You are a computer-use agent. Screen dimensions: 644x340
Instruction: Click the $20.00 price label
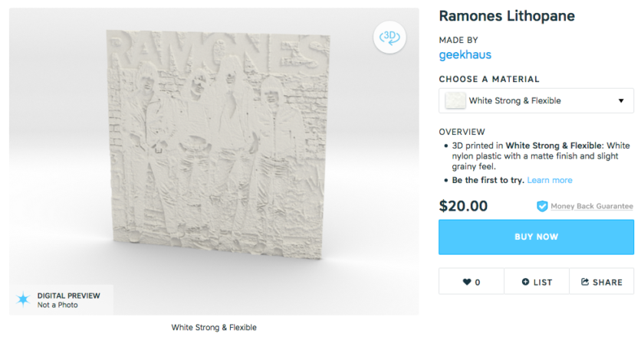pyautogui.click(x=463, y=206)
